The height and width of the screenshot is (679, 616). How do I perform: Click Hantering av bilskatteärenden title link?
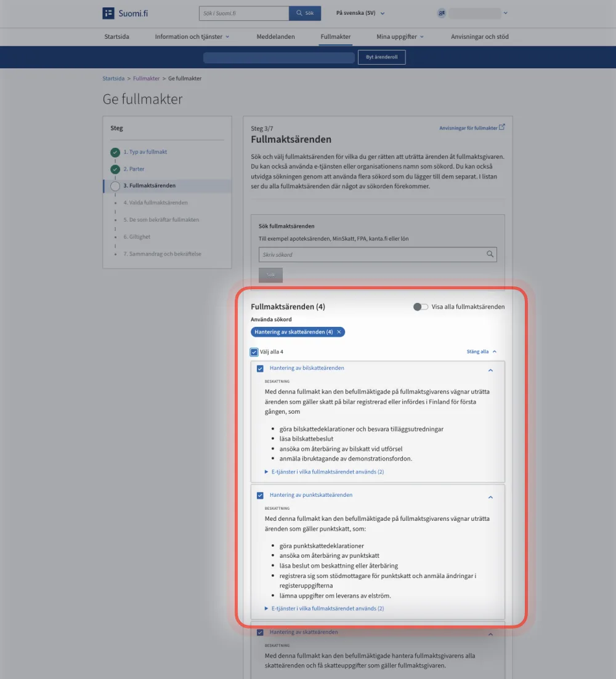coord(307,368)
